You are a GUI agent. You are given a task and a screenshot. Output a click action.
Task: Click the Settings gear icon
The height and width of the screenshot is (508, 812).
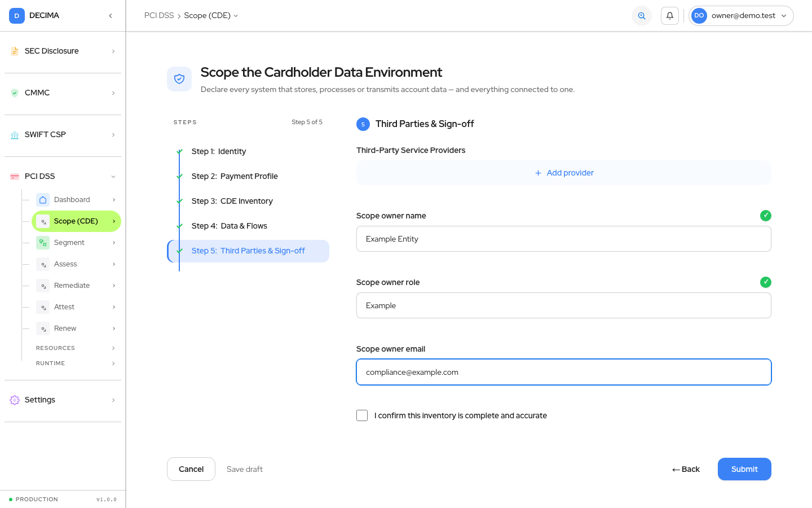click(x=15, y=400)
